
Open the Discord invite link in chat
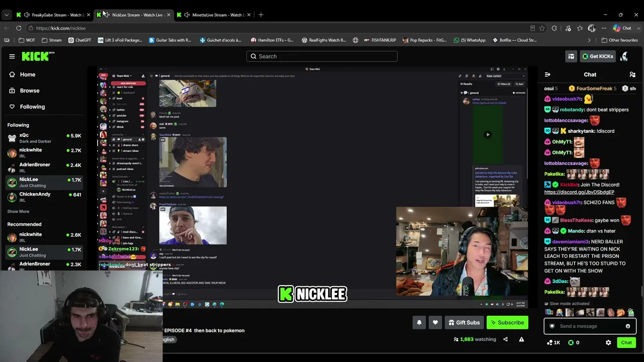579,192
